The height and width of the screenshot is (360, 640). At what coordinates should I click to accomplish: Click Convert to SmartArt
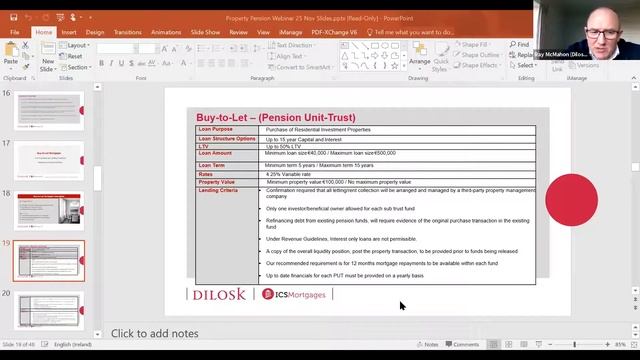click(x=301, y=67)
